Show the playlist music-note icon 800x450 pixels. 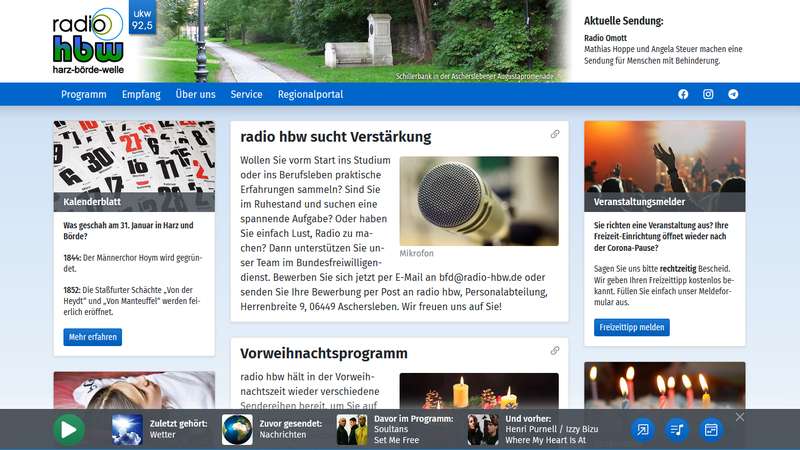tap(677, 430)
